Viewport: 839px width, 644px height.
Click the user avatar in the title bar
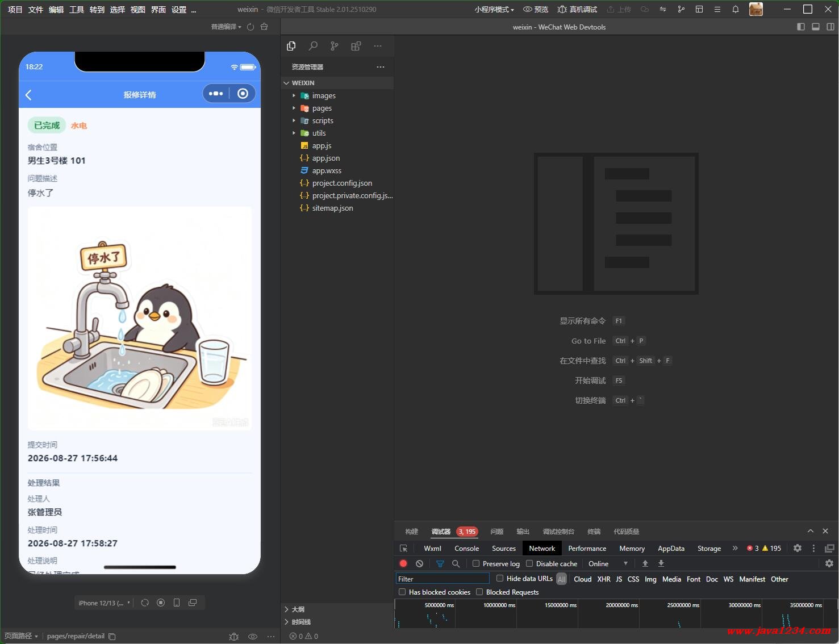click(756, 9)
